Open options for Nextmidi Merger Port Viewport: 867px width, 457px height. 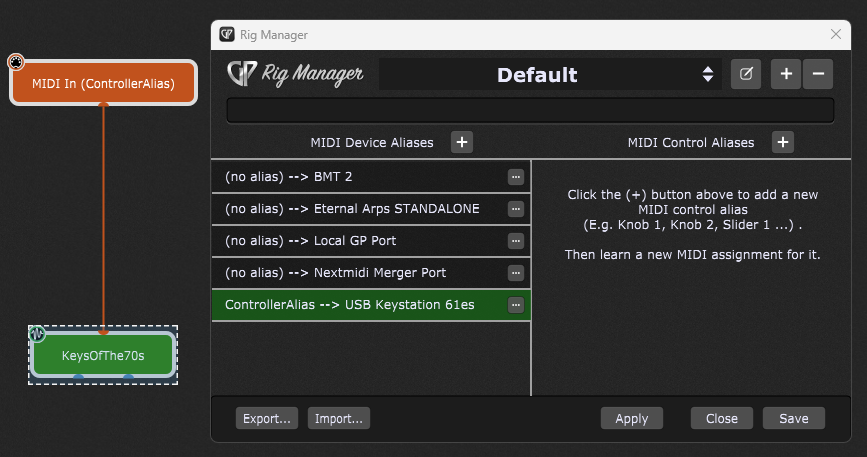(516, 273)
